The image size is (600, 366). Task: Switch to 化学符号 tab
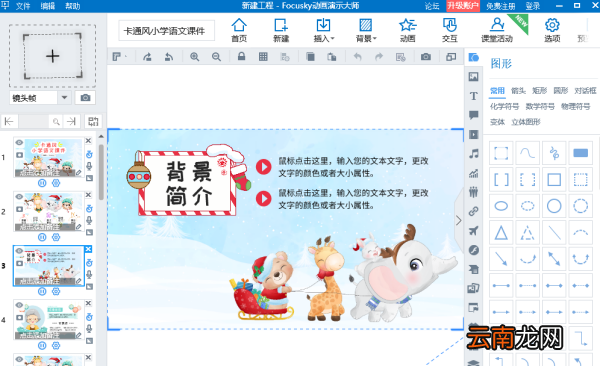(x=504, y=106)
